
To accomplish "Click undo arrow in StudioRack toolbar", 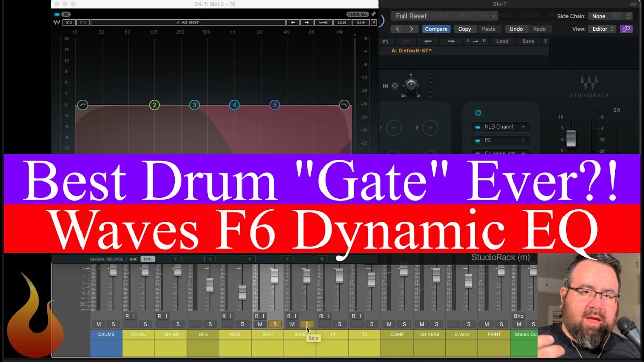I will coord(386,41).
